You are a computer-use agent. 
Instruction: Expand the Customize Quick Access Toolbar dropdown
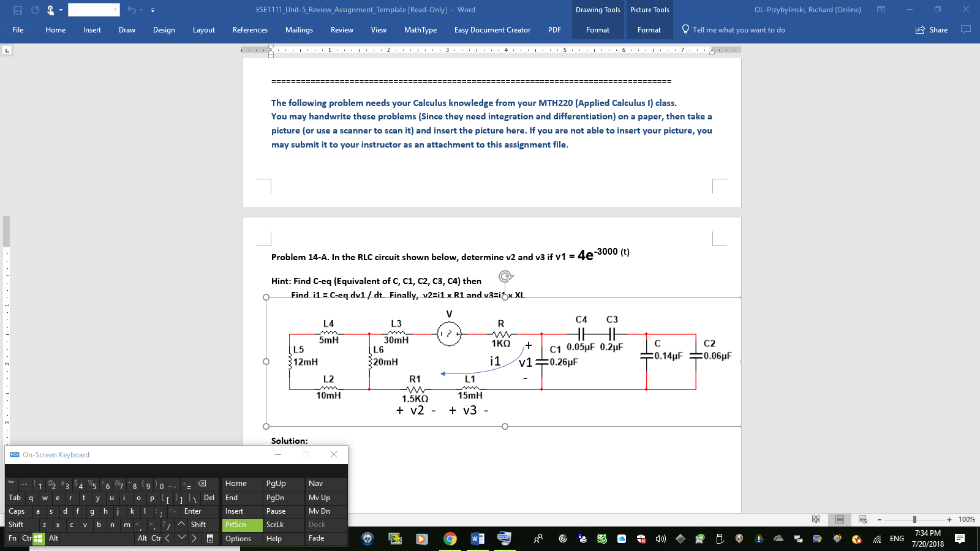(153, 10)
